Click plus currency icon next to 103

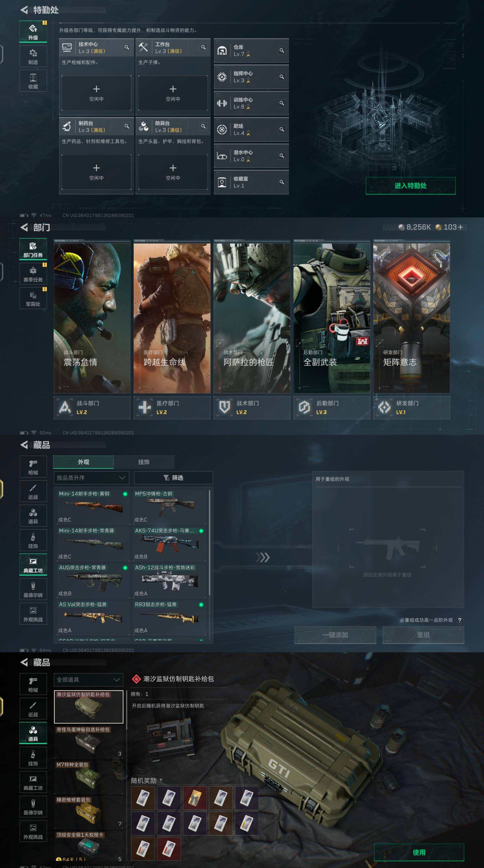tap(460, 227)
